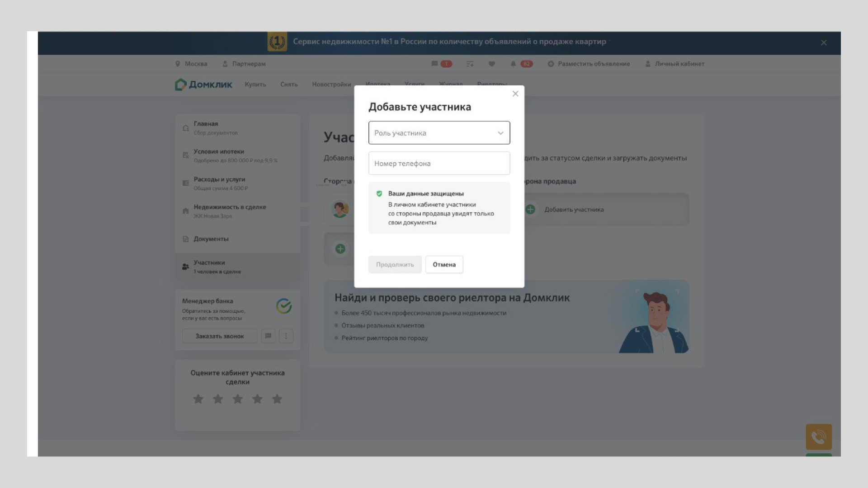Click 'Менеджер банка' heading
The width and height of the screenshot is (868, 488).
[208, 301]
